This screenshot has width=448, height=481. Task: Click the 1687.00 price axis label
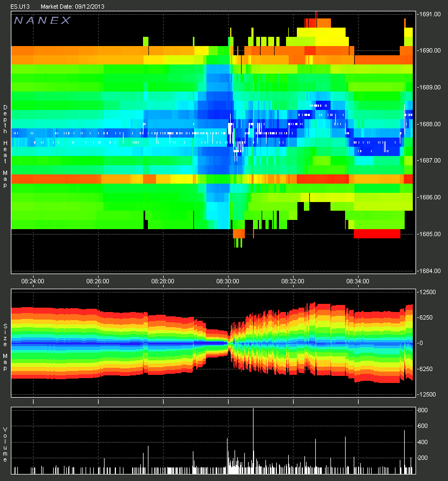pyautogui.click(x=430, y=160)
